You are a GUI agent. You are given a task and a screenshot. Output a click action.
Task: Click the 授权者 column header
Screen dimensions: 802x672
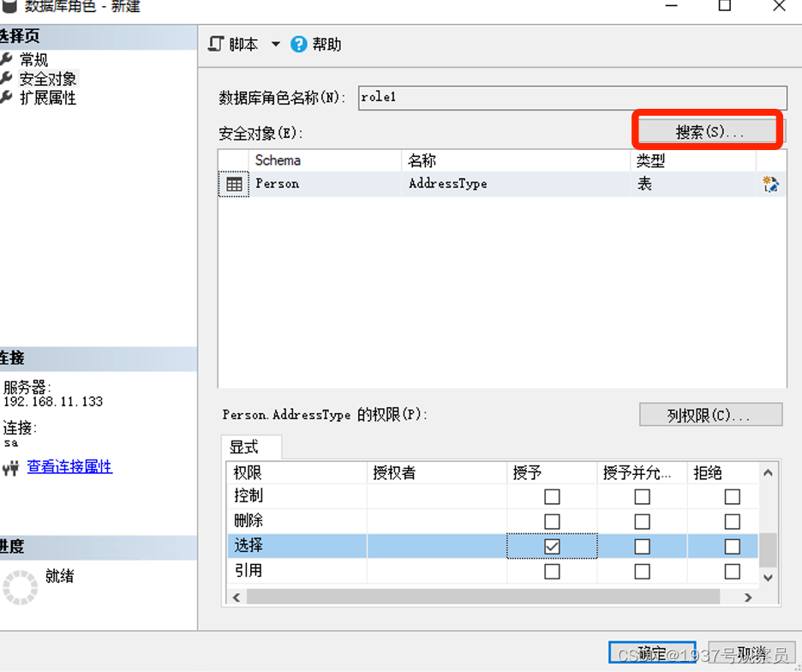437,472
